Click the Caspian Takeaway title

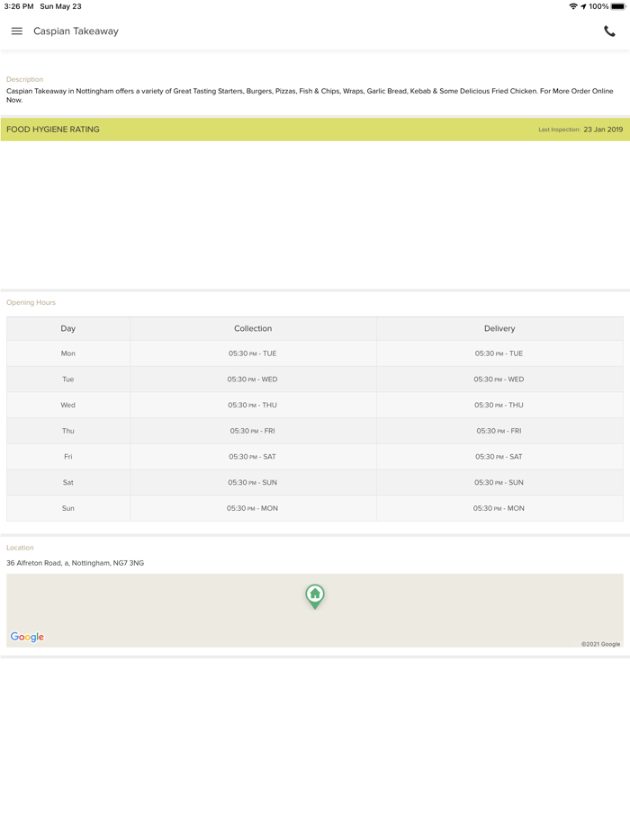tap(76, 31)
